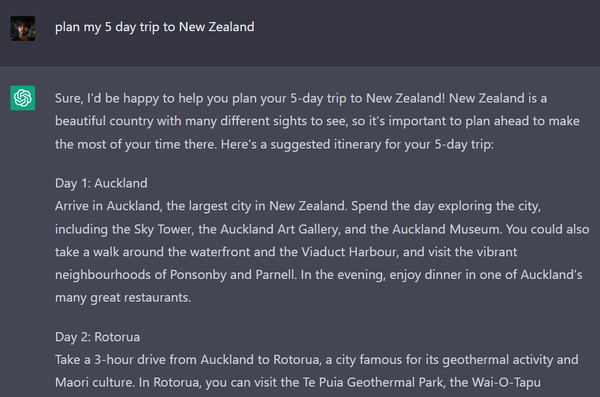600x397 pixels.
Task: Click the 'Wai-O-Tapu' text
Action: (x=506, y=382)
